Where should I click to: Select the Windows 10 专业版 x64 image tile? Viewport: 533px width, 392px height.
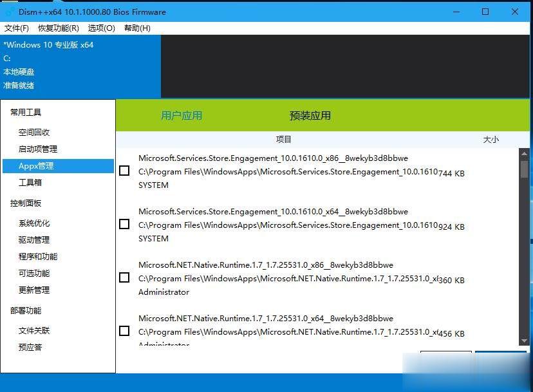click(80, 66)
